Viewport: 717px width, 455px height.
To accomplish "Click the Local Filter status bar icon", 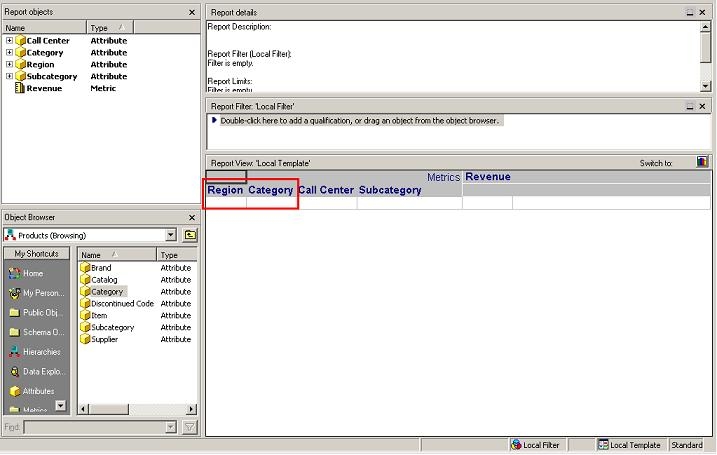I will click(x=517, y=445).
